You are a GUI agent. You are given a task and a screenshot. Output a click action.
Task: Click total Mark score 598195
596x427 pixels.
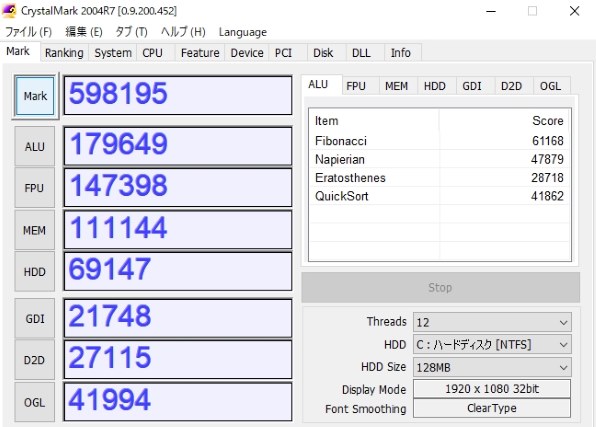[178, 95]
